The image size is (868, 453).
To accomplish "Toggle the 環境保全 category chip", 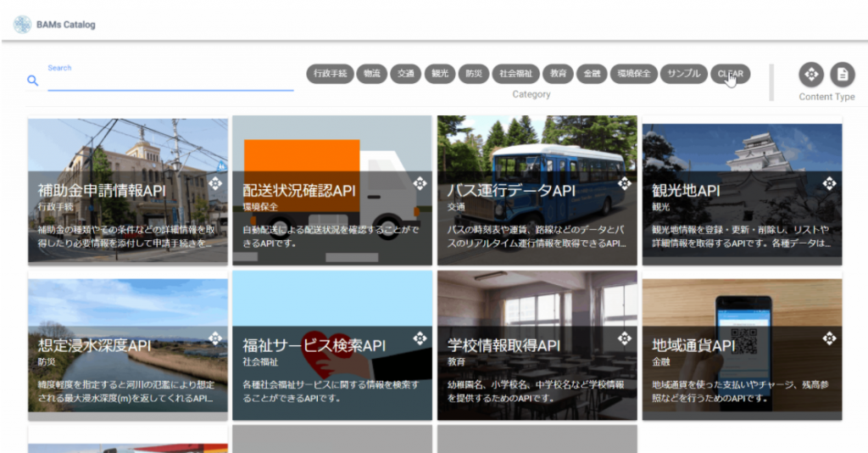I will pyautogui.click(x=634, y=74).
